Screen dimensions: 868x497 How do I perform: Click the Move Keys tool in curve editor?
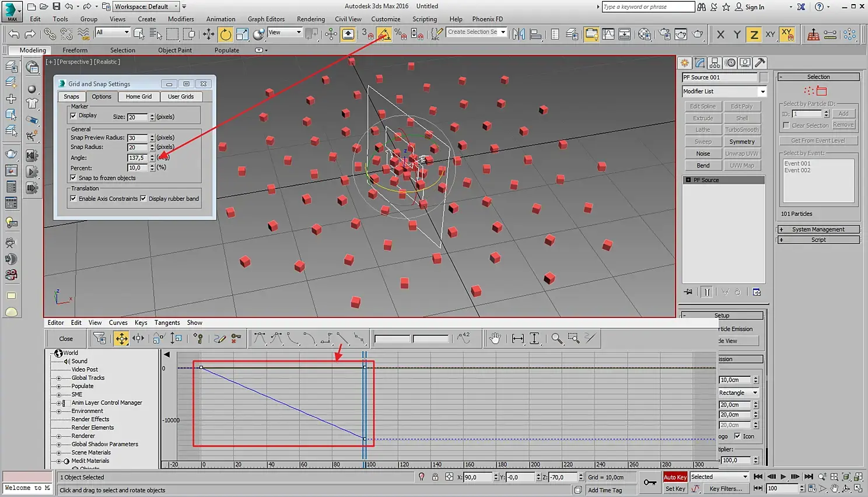click(x=121, y=338)
